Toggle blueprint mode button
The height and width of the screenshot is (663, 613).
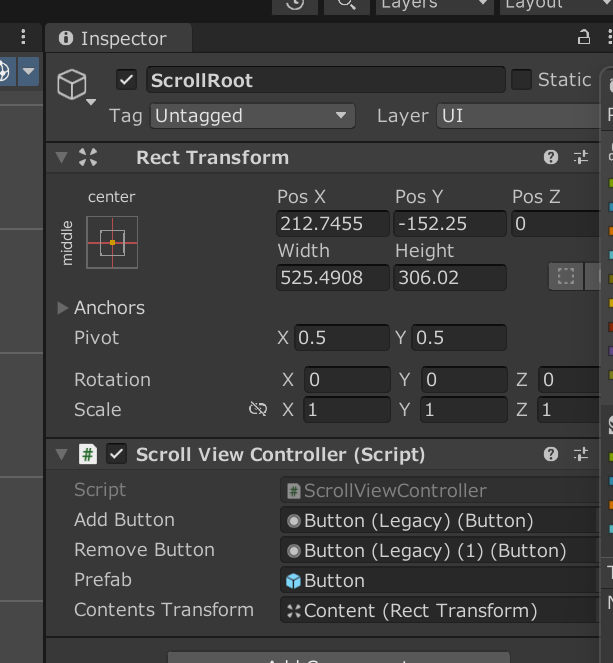tap(566, 277)
